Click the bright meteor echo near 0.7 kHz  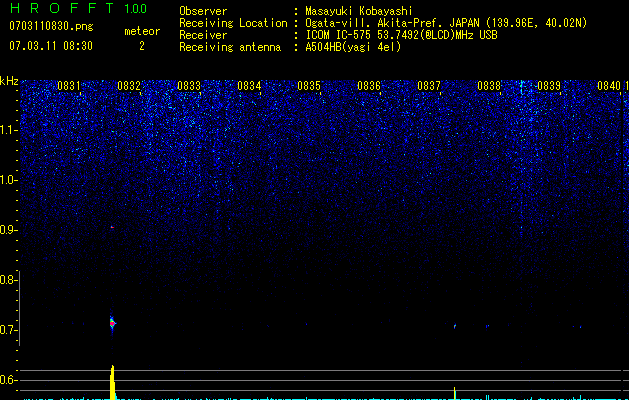click(x=112, y=323)
